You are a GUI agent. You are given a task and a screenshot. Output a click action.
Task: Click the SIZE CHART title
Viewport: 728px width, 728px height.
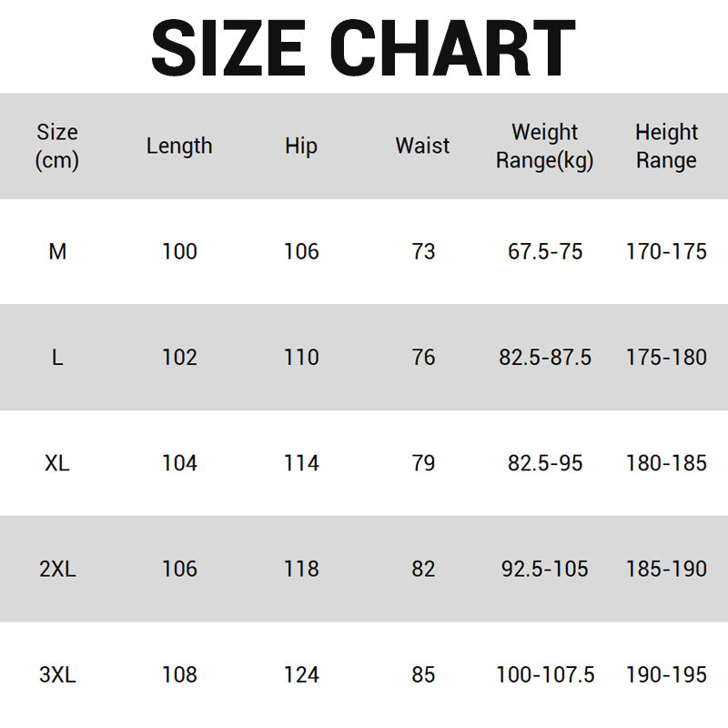tap(363, 47)
